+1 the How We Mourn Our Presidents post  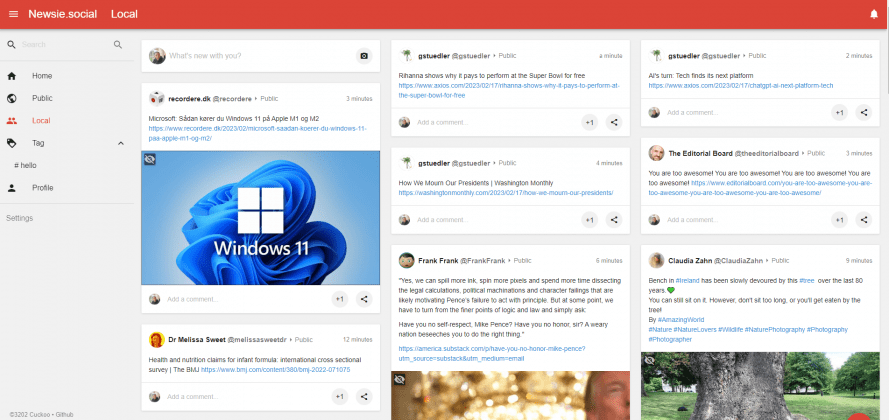point(590,220)
